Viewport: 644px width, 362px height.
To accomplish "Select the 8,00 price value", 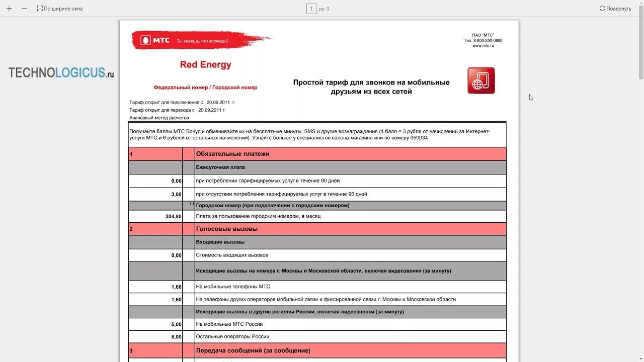I will (176, 337).
